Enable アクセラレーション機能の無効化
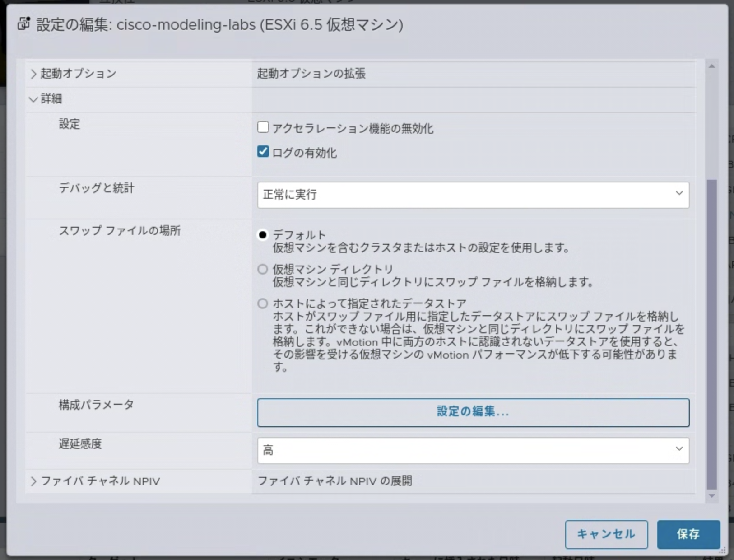Image resolution: width=734 pixels, height=560 pixels. pos(264,127)
